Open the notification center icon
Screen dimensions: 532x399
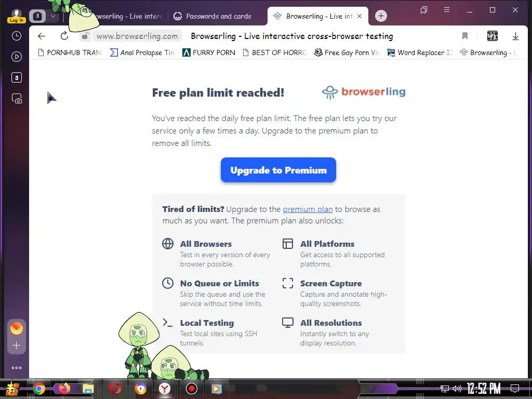515,389
